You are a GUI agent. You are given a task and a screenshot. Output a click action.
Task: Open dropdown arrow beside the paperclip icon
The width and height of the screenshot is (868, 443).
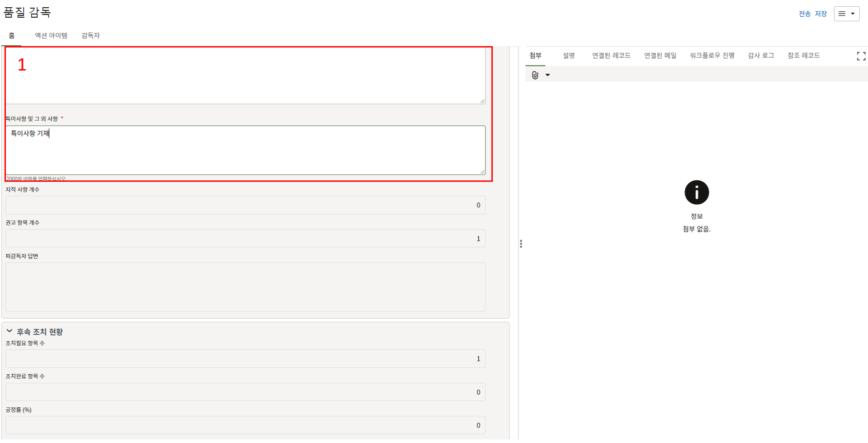547,75
